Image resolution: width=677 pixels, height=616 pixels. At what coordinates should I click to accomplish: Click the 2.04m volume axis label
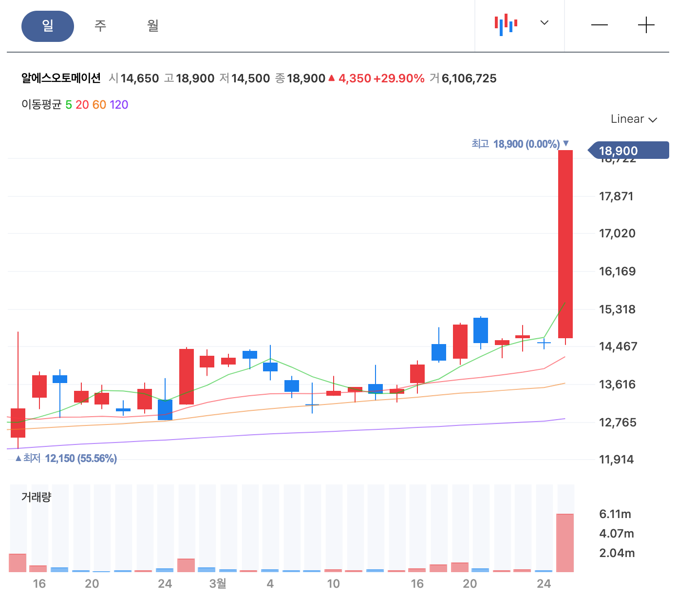coord(617,553)
